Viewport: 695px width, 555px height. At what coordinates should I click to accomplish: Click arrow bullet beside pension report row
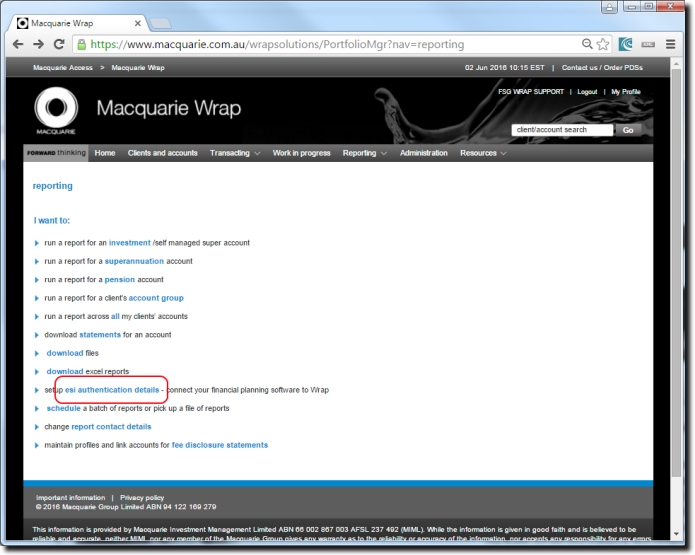click(37, 280)
